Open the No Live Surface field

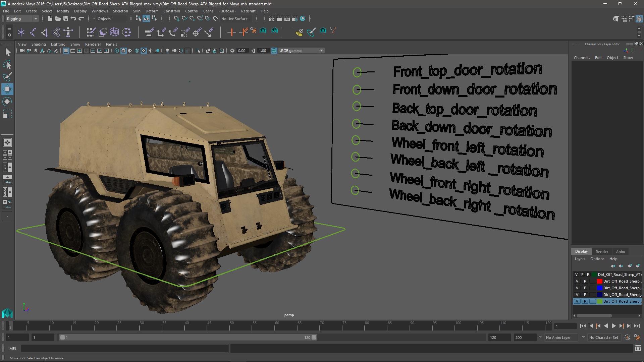tap(236, 19)
